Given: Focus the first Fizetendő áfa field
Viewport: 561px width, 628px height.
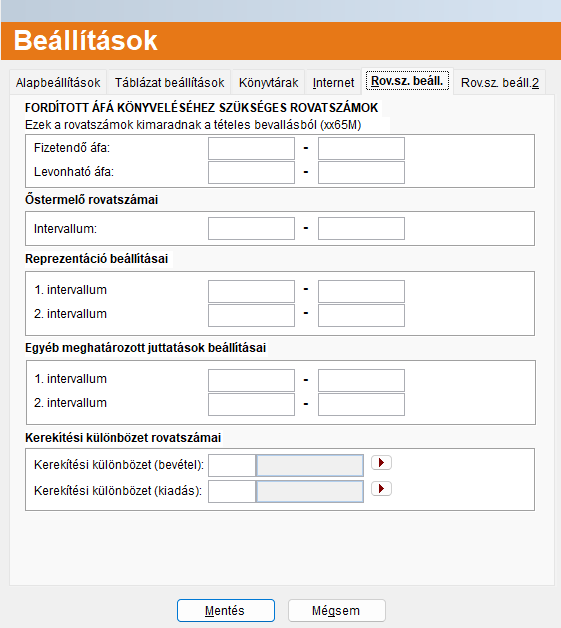Looking at the screenshot, I should tap(251, 149).
